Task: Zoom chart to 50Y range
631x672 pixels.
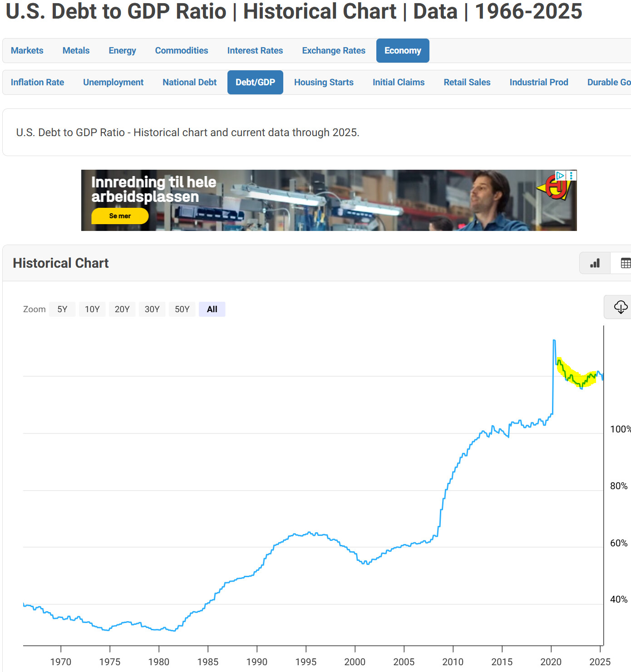Action: 182,309
